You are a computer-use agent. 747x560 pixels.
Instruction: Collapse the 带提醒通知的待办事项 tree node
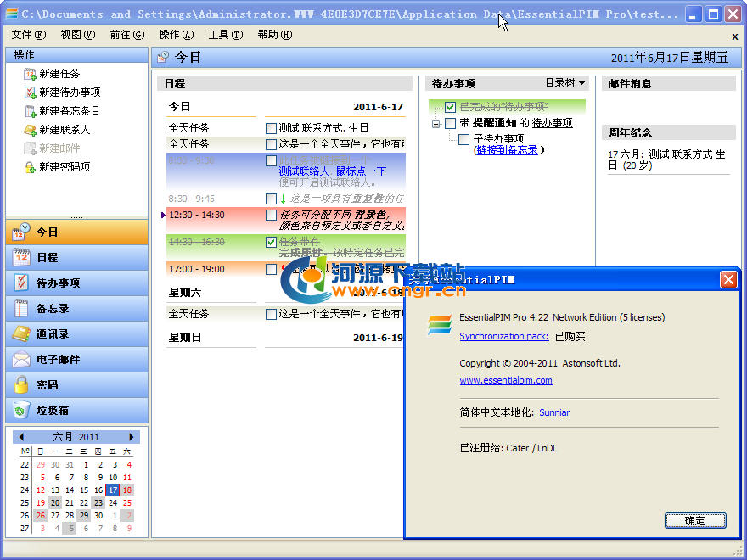coord(436,123)
